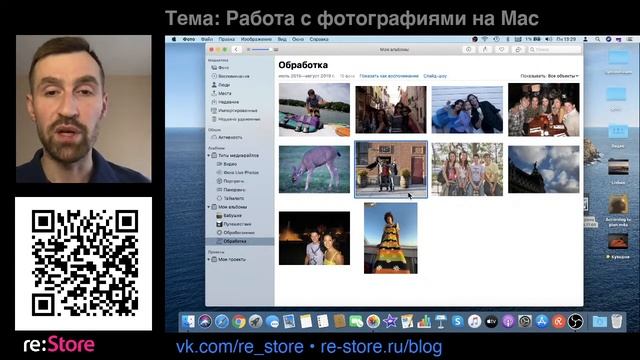Launch Siri from the Dock
Screen dimensions: 640x360
(x=205, y=322)
